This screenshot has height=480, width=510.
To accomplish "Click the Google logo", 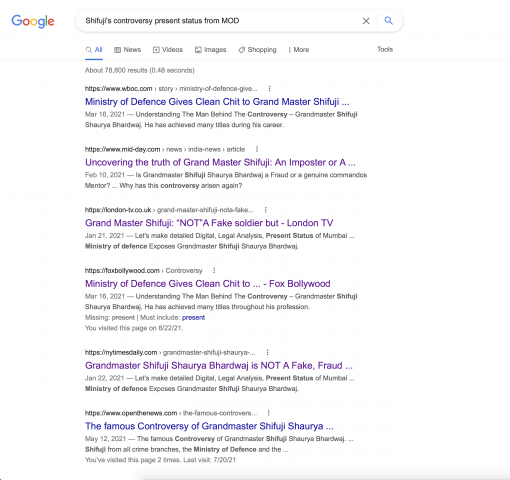I will pos(33,21).
